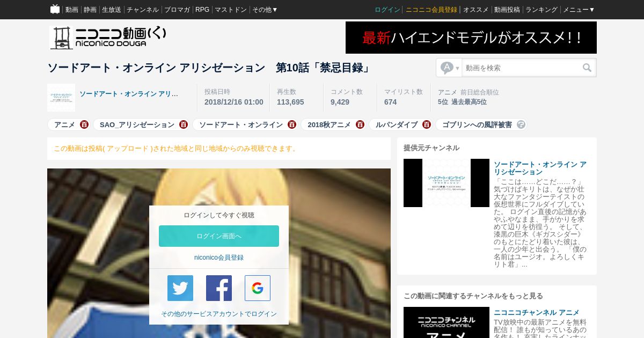Click ニコニコチャンネル アニメ thumbnail
This screenshot has height=338, width=644.
click(x=447, y=322)
